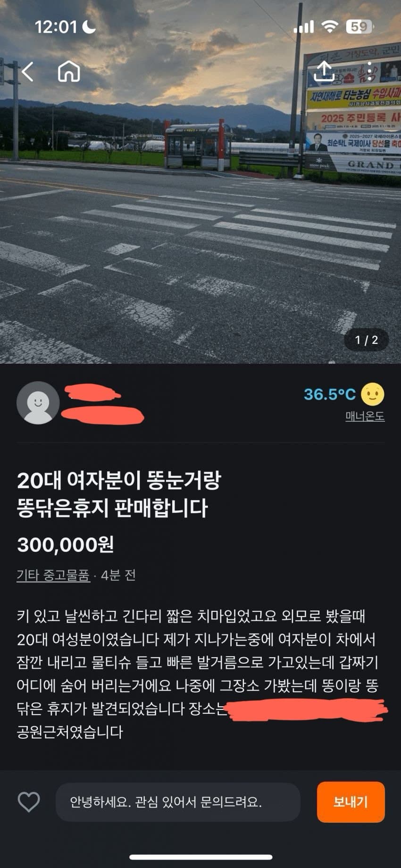Send the message with 보내기 button
This screenshot has height=868, width=401.
351,802
